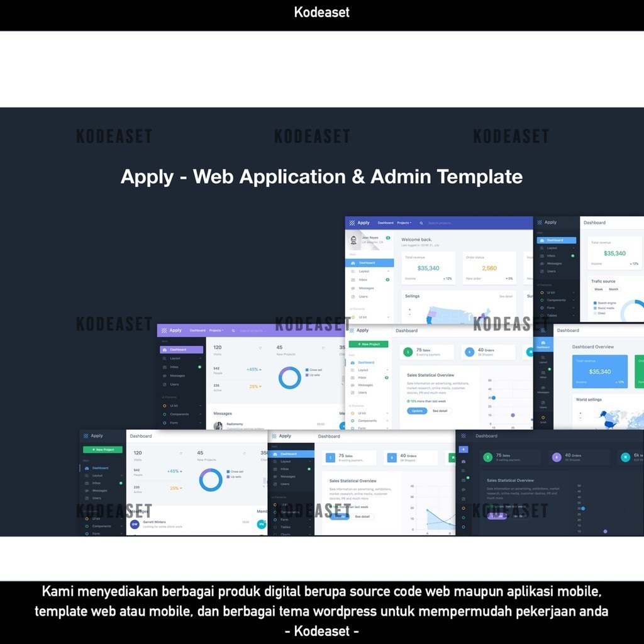Click $35,340 Total revenue card in blue-header mockup
Image resolution: width=644 pixels, height=644 pixels.
[x=428, y=268]
